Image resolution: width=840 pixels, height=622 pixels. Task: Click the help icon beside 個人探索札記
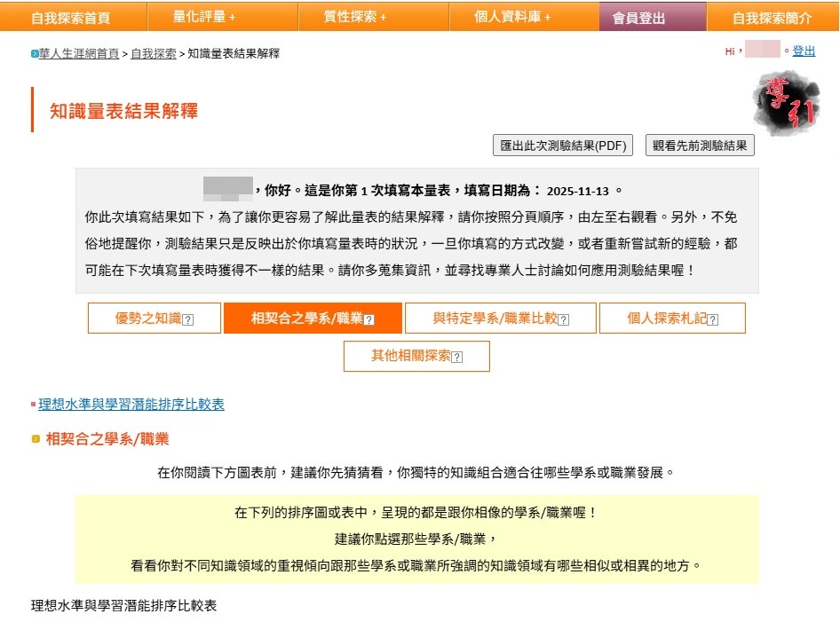click(712, 319)
